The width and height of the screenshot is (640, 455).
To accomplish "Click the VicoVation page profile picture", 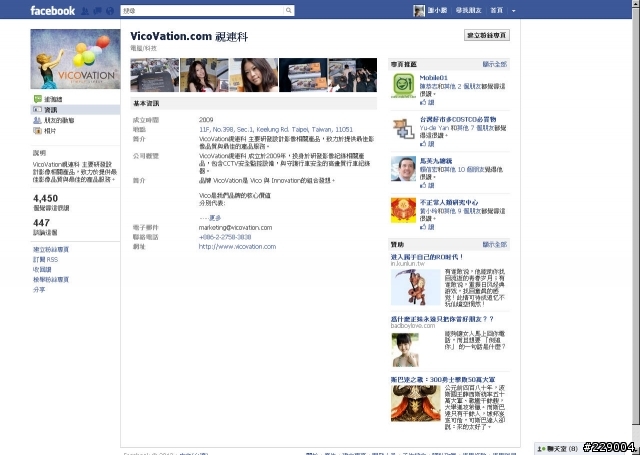I will pyautogui.click(x=75, y=59).
